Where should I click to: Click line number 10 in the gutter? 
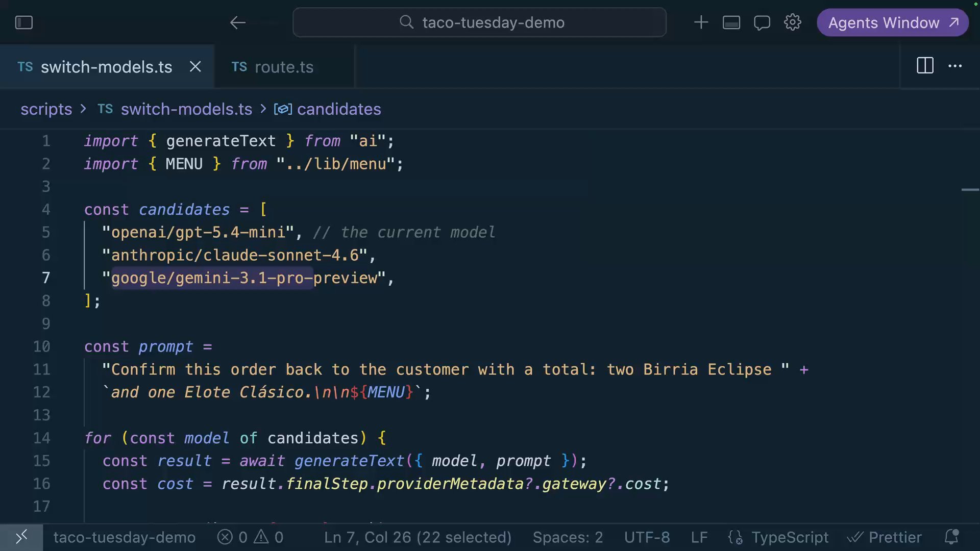tap(42, 346)
